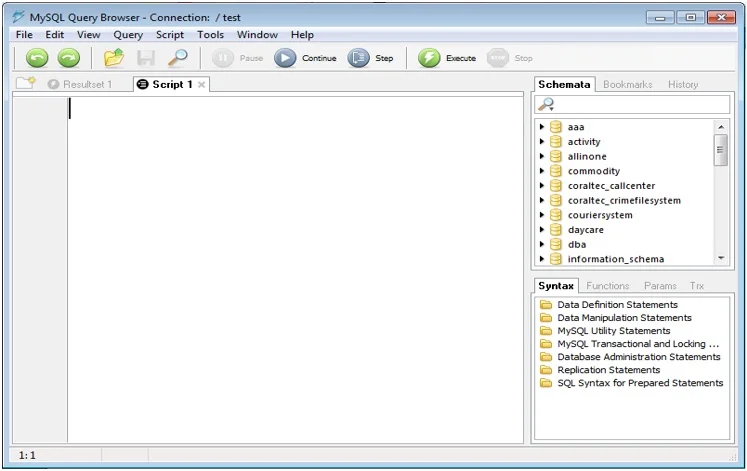
Task: Click the Stop toolbar button
Action: point(510,58)
